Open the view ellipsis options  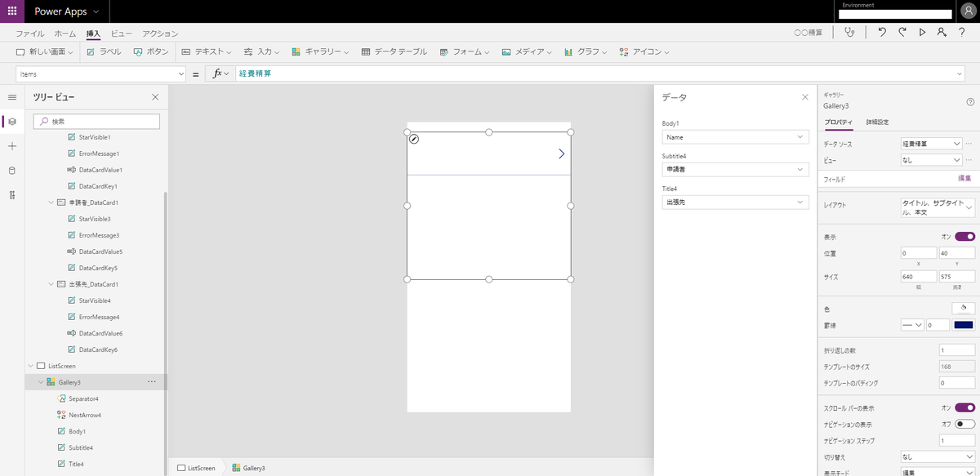click(x=969, y=160)
